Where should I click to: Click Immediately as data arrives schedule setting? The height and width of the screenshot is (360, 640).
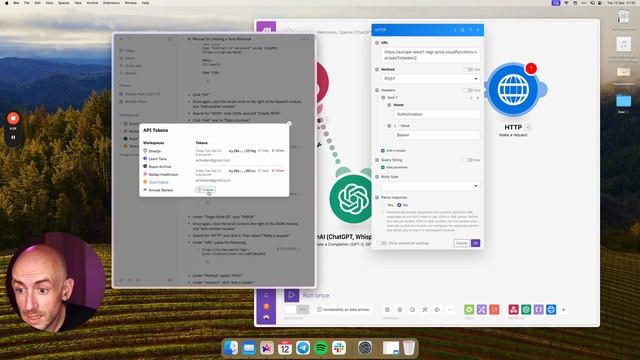coord(343,309)
